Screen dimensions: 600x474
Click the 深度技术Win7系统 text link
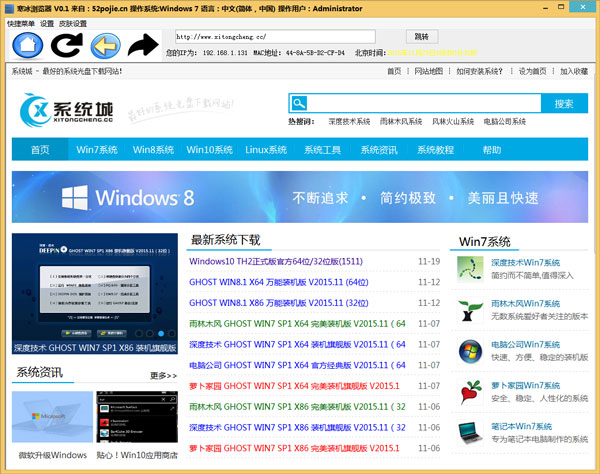[x=525, y=262]
